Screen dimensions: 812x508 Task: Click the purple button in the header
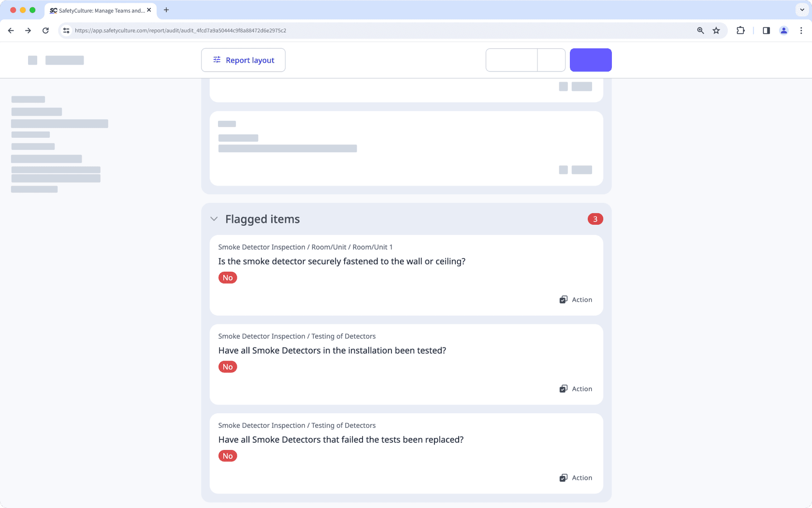[591, 60]
